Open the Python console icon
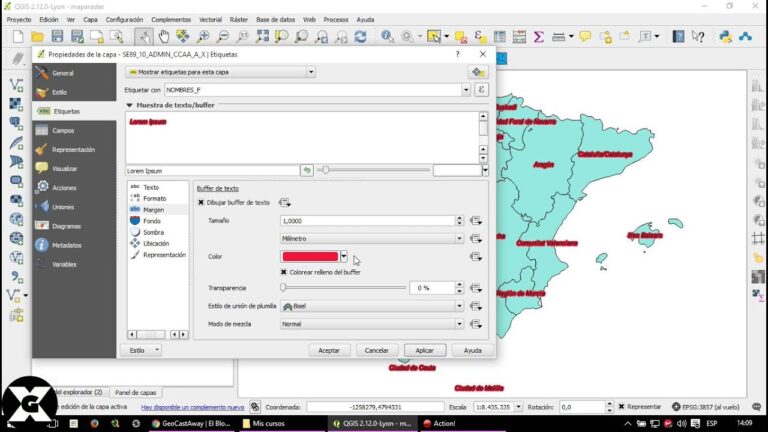Viewport: 768px width, 432px height. click(x=725, y=36)
